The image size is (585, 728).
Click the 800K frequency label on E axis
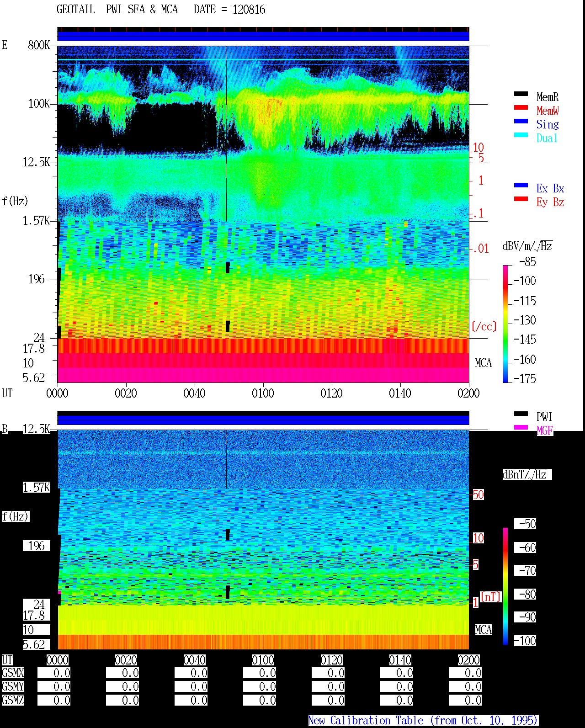[x=39, y=45]
